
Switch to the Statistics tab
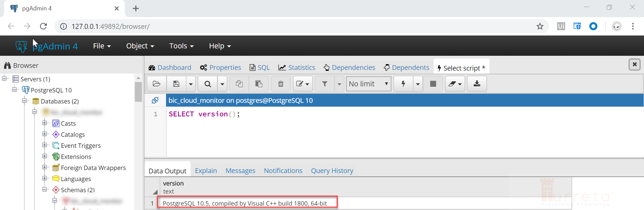297,68
